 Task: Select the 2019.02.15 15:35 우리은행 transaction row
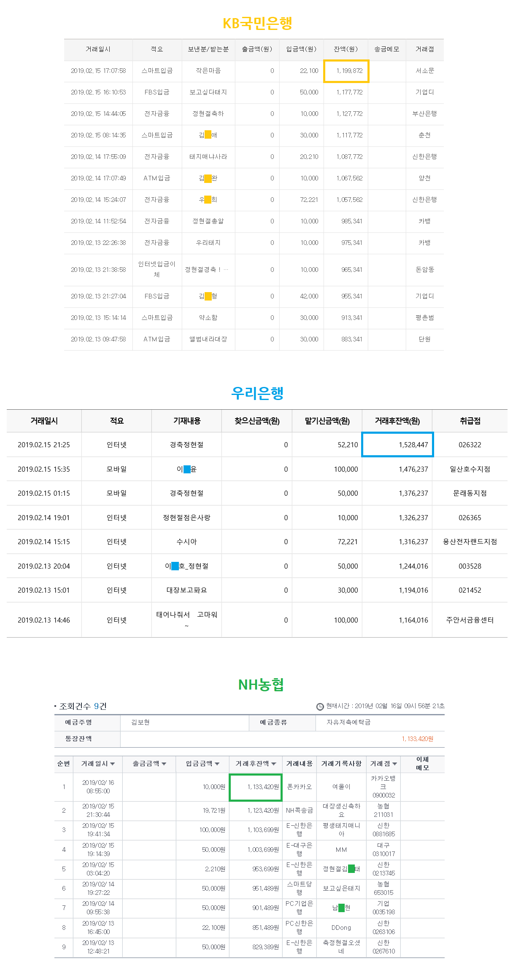click(257, 469)
